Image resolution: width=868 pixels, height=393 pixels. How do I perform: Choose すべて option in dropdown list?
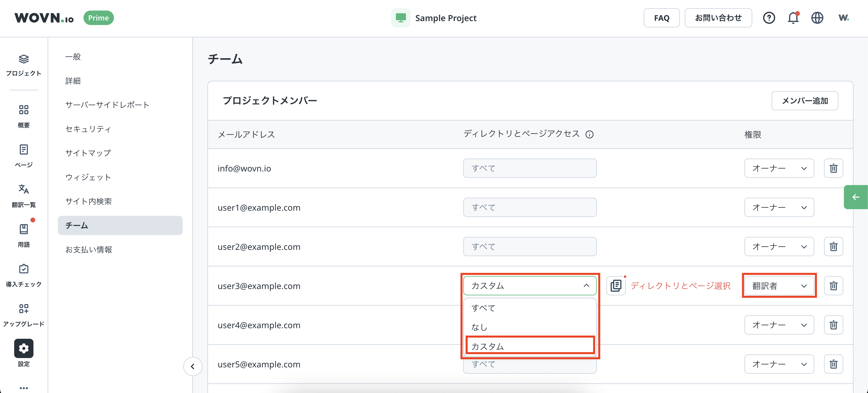point(483,308)
